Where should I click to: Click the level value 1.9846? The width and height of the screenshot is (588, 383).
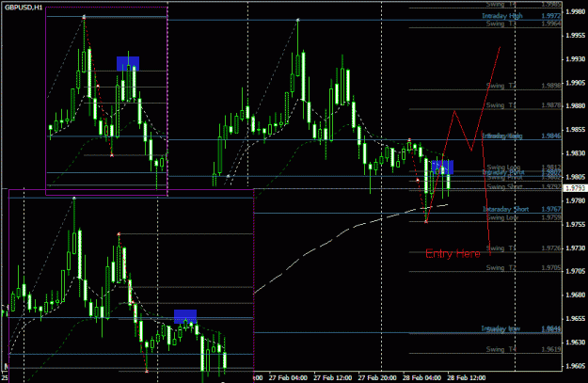click(x=551, y=136)
